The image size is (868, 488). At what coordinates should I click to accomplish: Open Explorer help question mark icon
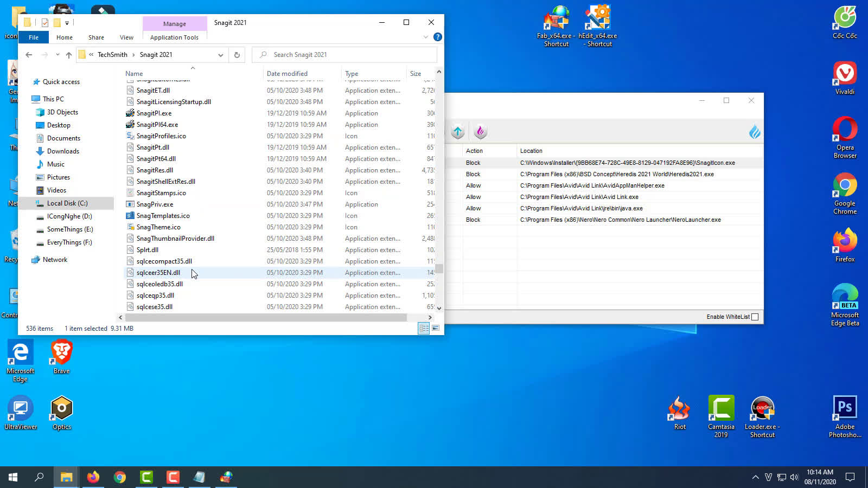click(438, 37)
